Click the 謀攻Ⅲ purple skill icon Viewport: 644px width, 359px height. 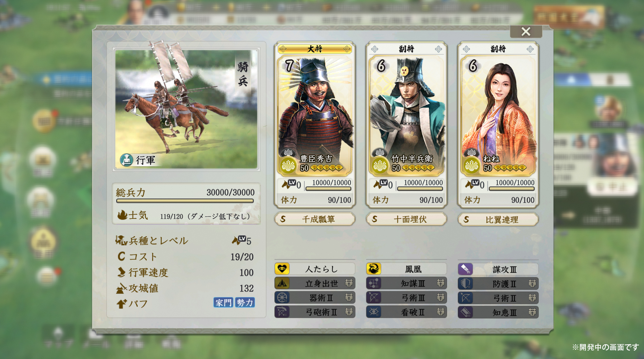pos(465,269)
